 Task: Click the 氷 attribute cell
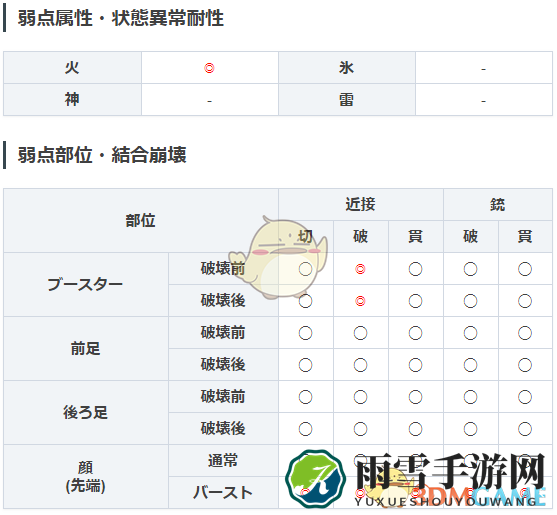[x=347, y=67]
